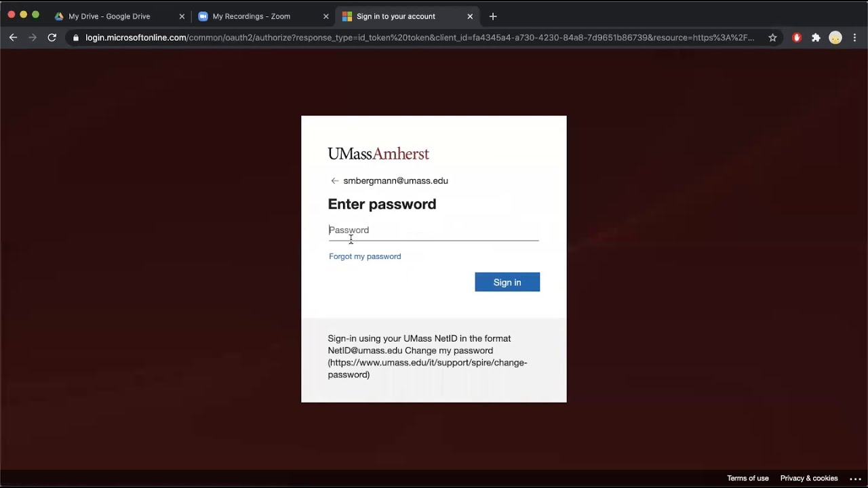The height and width of the screenshot is (488, 868).
Task: Click the Sign in button
Action: coord(507,282)
